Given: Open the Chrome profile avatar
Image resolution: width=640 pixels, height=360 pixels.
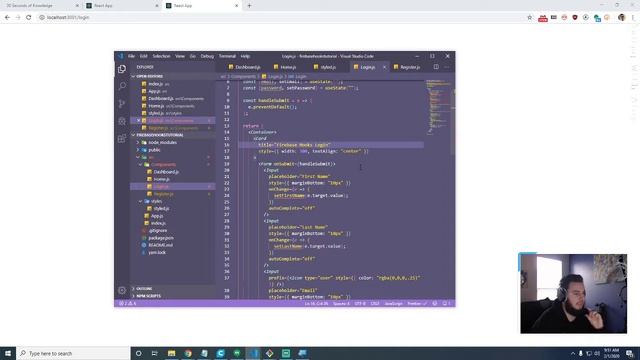Looking at the screenshot, I should point(621,18).
